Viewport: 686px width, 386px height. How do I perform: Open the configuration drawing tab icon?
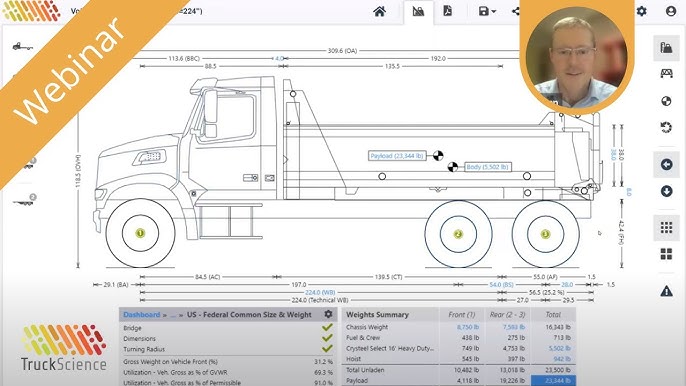(x=418, y=11)
